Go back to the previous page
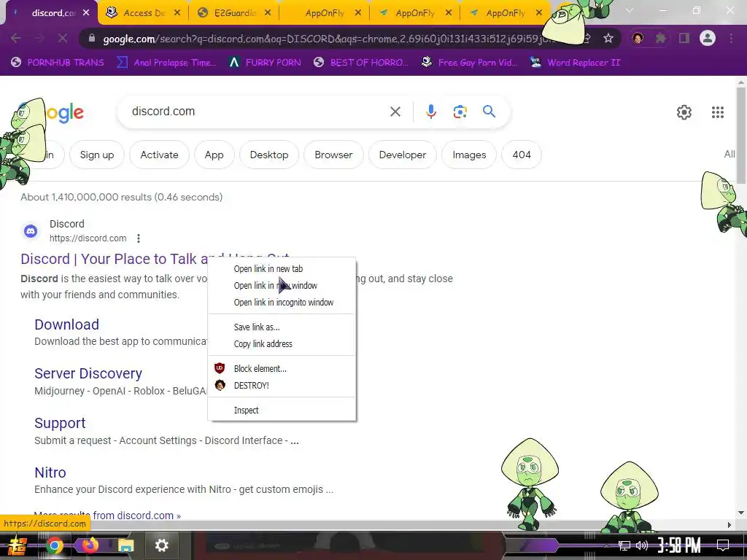Viewport: 747px width, 560px height. 16,38
